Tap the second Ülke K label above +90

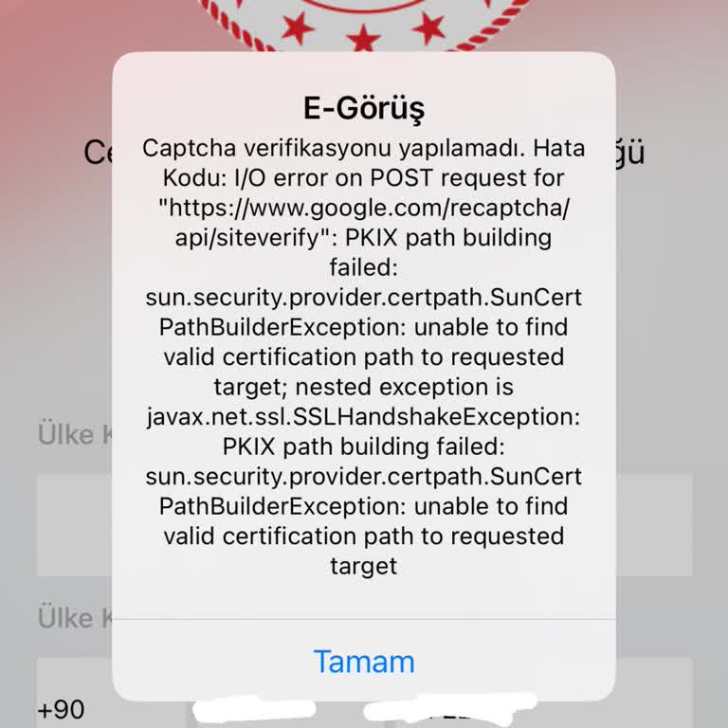[75, 618]
